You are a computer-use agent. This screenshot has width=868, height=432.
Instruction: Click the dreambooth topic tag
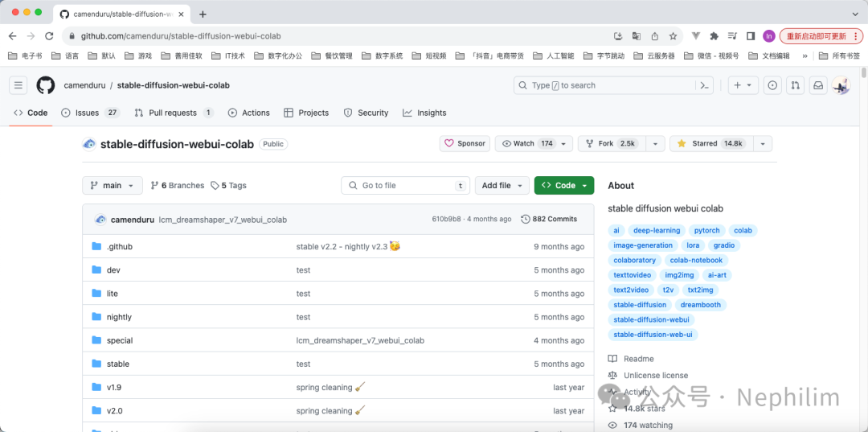[701, 305]
